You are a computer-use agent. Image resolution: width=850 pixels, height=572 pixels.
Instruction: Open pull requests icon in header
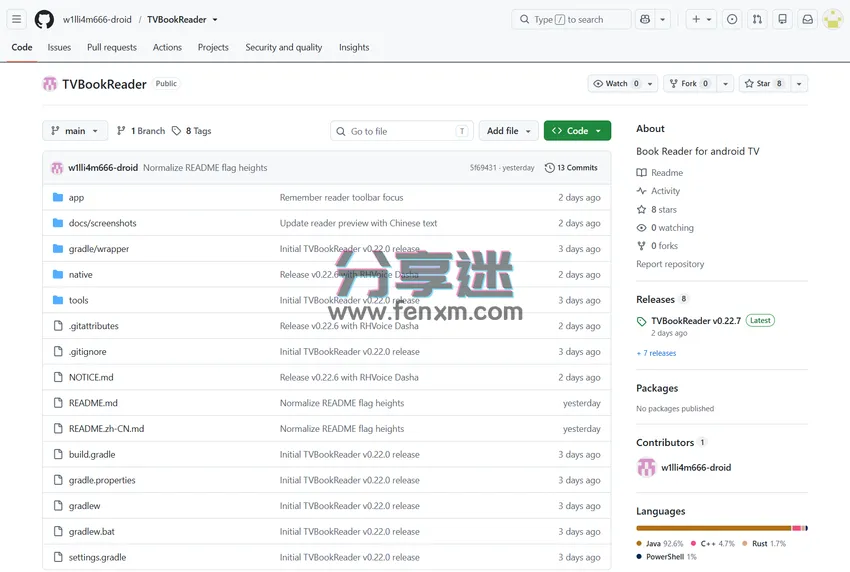click(757, 20)
